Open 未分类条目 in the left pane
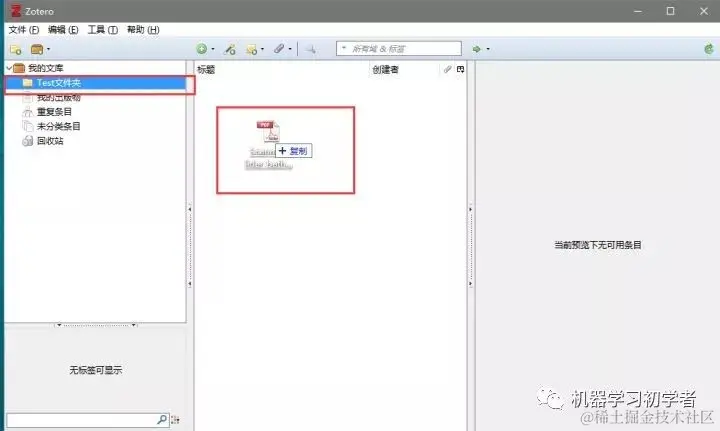The image size is (720, 431). (x=58, y=126)
